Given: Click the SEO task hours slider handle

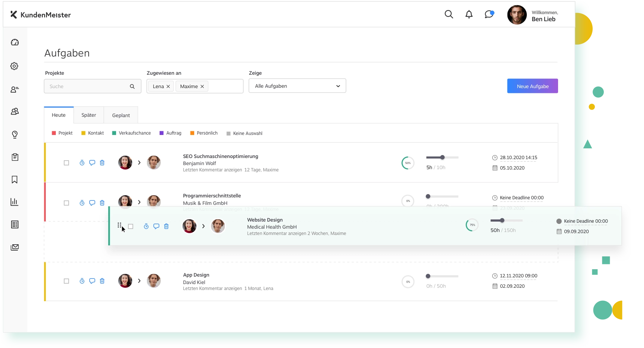Looking at the screenshot, I should 442,157.
